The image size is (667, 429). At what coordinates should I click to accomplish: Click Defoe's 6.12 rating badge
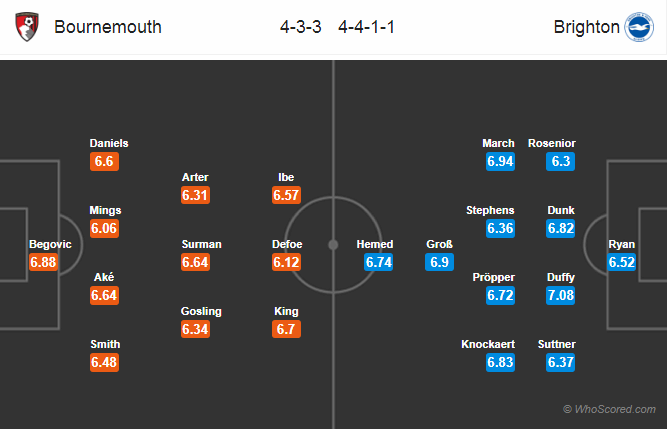click(x=286, y=262)
